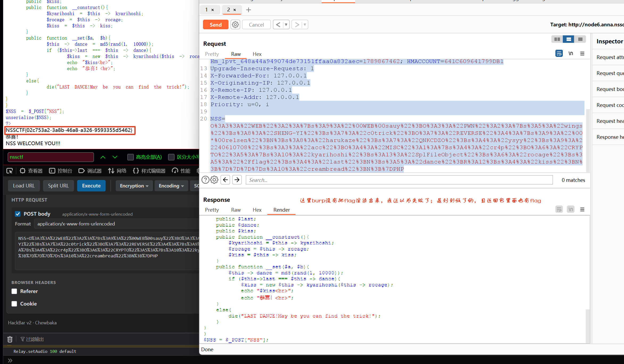Click the request Search field
The image size is (624, 364).
click(x=399, y=180)
